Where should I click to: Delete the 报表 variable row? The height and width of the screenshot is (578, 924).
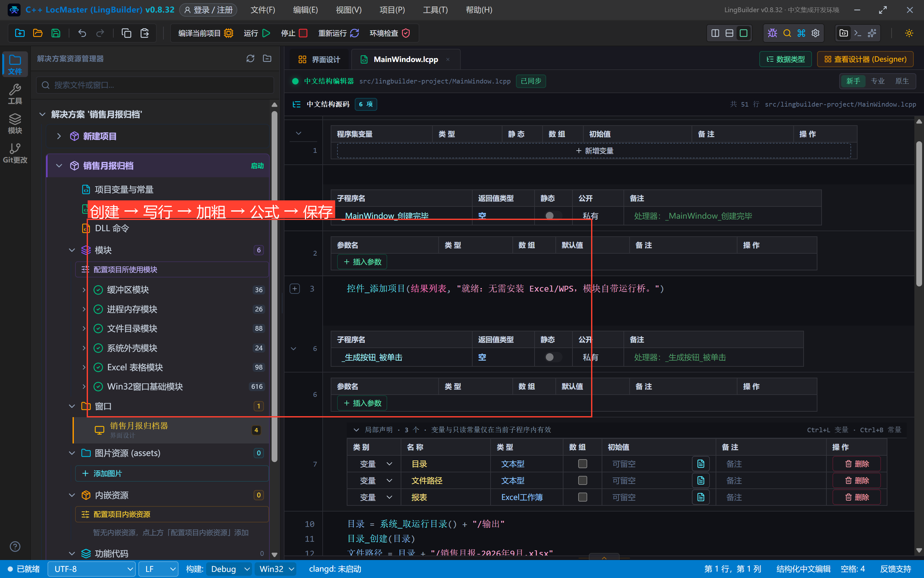(857, 497)
